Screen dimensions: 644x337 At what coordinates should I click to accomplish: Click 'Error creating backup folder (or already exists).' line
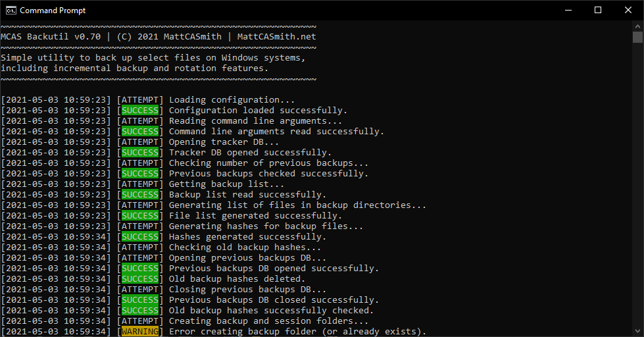298,332
